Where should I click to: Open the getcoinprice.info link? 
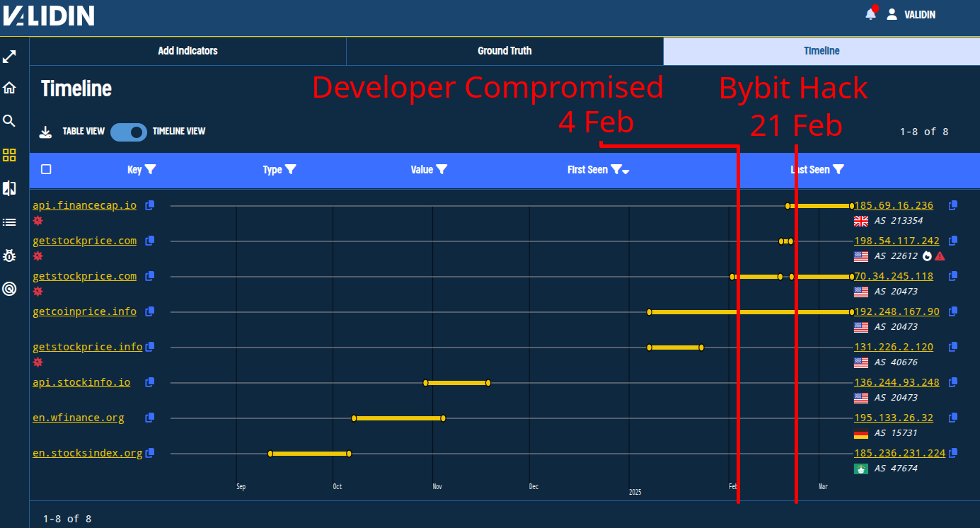[85, 311]
